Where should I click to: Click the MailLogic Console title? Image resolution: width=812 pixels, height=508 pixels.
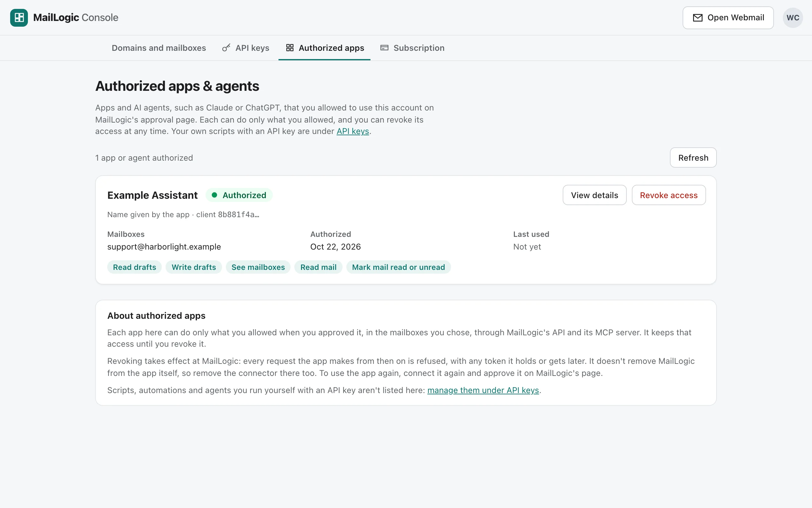tap(76, 17)
